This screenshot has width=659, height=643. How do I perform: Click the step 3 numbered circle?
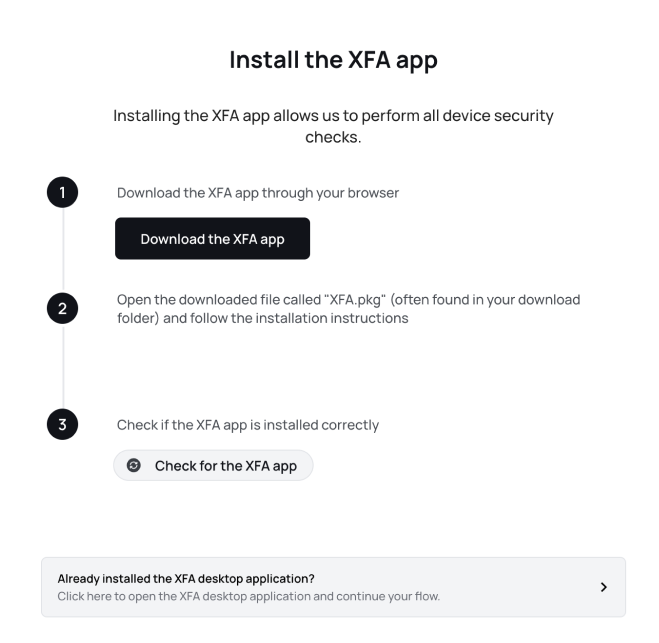[62, 424]
